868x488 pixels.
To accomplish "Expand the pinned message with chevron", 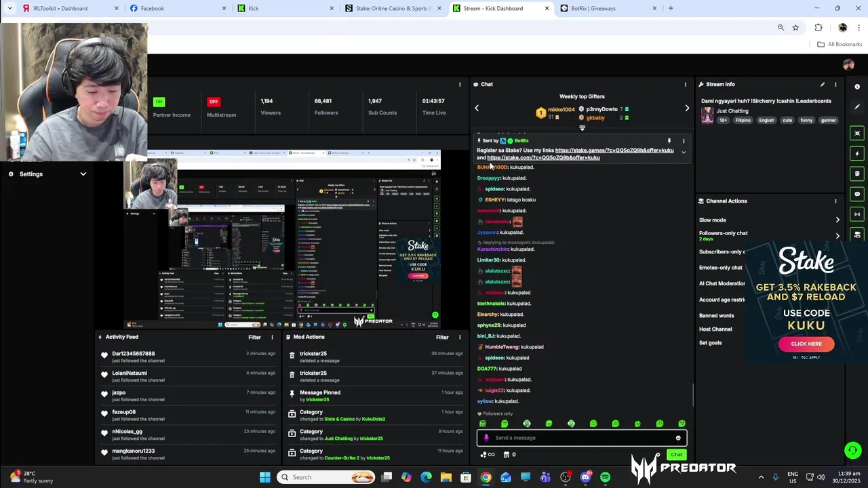I will pyautogui.click(x=684, y=152).
